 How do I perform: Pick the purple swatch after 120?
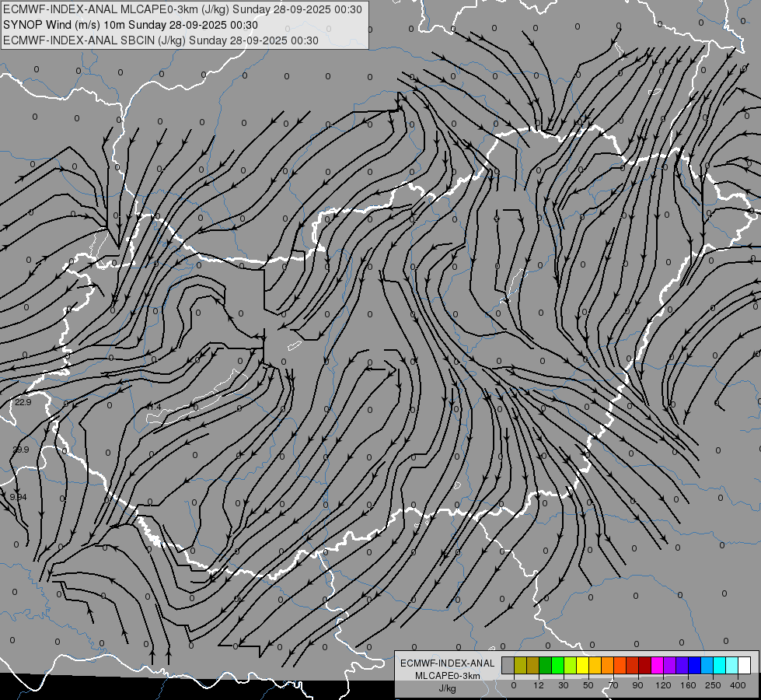tap(670, 665)
